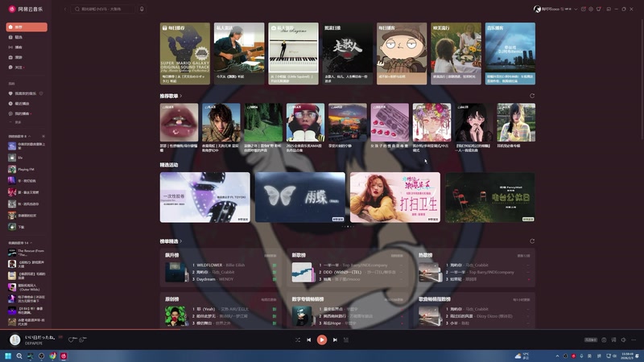Open the user profile avatar
Image resolution: width=644 pixels, height=362 pixels.
(x=537, y=9)
